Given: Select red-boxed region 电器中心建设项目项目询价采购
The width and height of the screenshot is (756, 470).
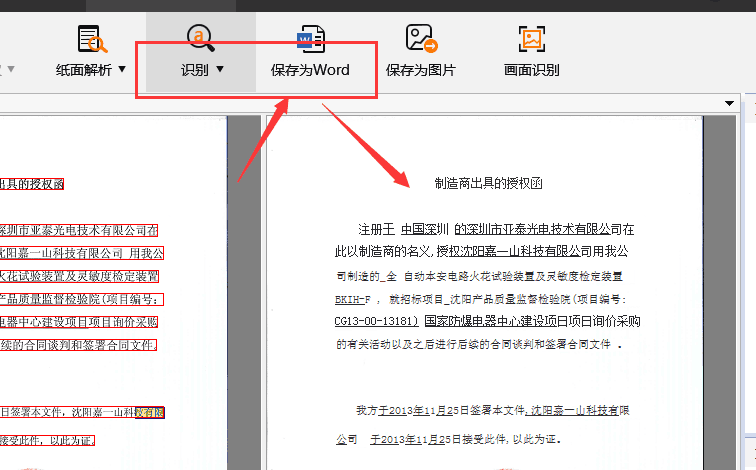Looking at the screenshot, I should tap(79, 322).
